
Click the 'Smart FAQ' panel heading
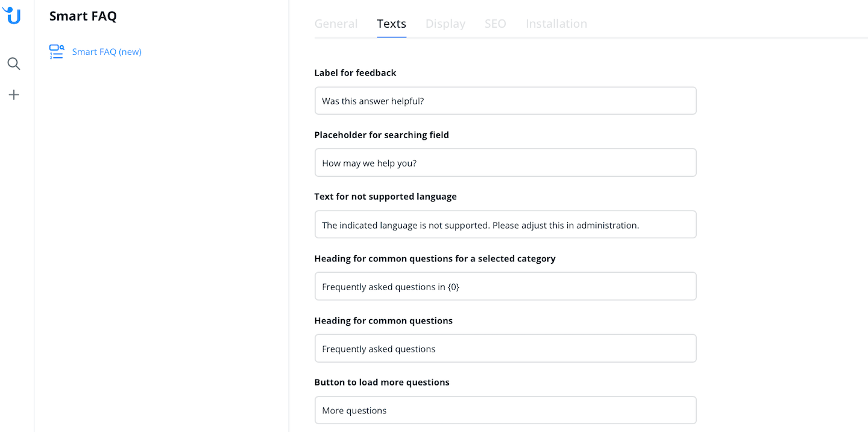(83, 16)
